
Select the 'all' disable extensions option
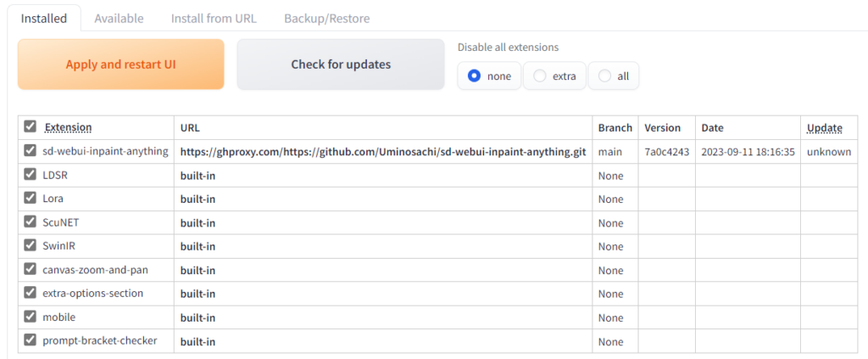click(x=604, y=76)
